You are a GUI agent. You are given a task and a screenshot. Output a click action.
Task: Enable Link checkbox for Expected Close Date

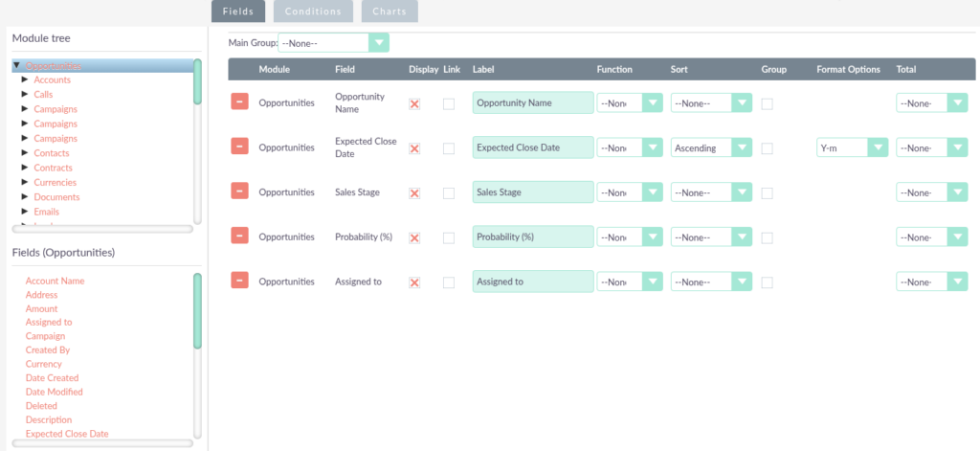[x=449, y=148]
